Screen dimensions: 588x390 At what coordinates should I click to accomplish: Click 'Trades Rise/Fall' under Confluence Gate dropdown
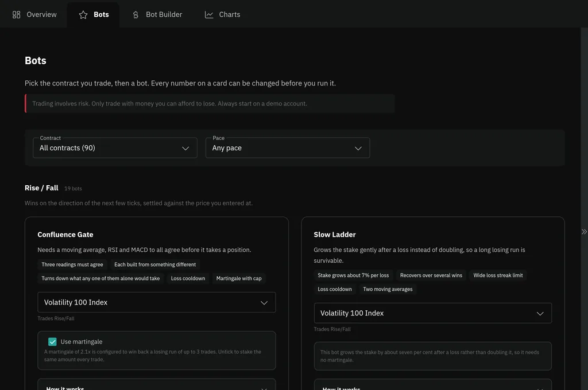tap(56, 318)
